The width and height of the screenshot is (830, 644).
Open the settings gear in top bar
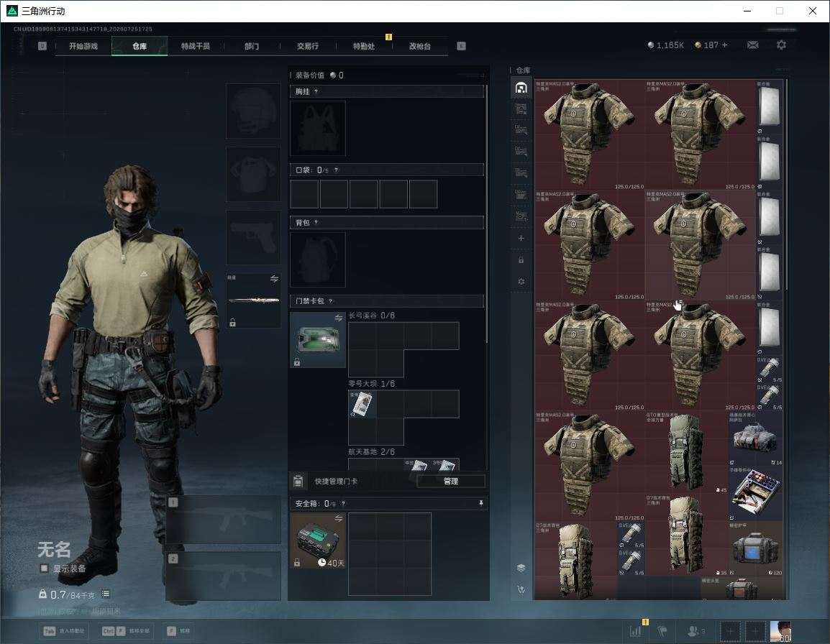click(781, 45)
